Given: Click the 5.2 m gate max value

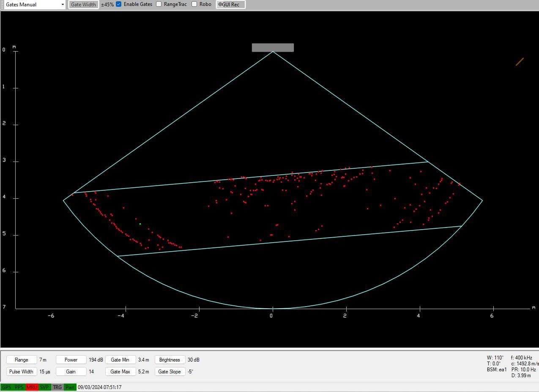Looking at the screenshot, I should coord(144,372).
